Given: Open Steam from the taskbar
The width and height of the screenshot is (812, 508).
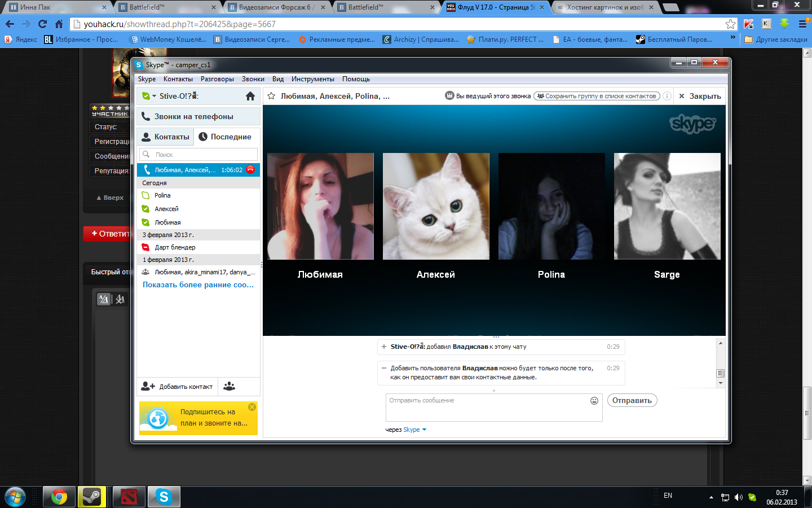Looking at the screenshot, I should point(91,497).
